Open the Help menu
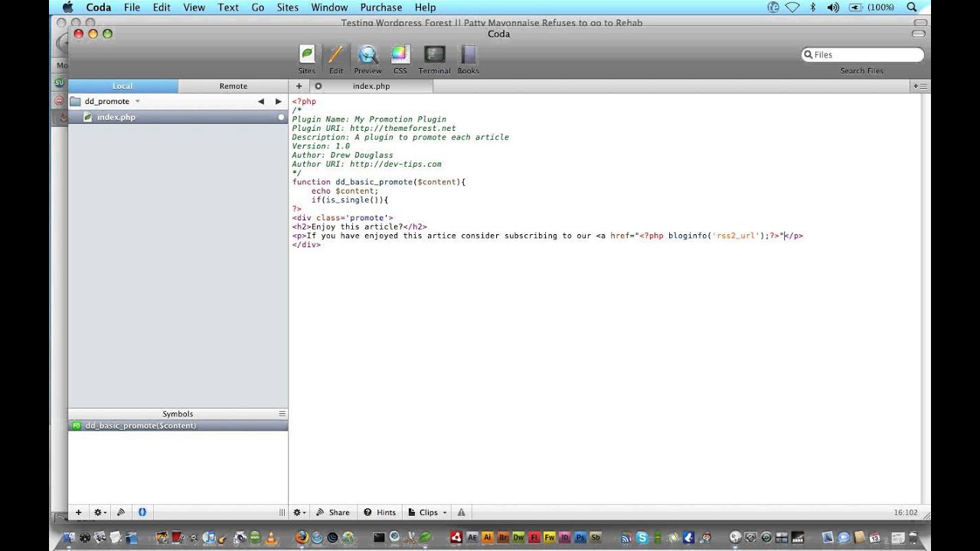Viewport: 980px width, 551px height. (425, 7)
